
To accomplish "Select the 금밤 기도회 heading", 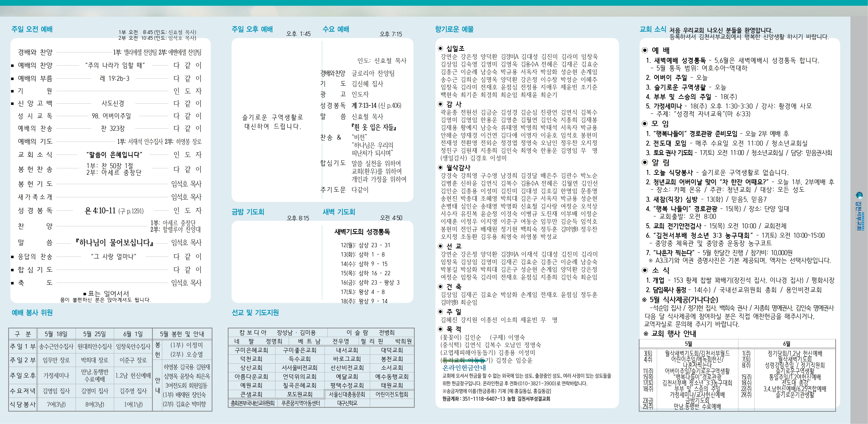I will pyautogui.click(x=248, y=212).
